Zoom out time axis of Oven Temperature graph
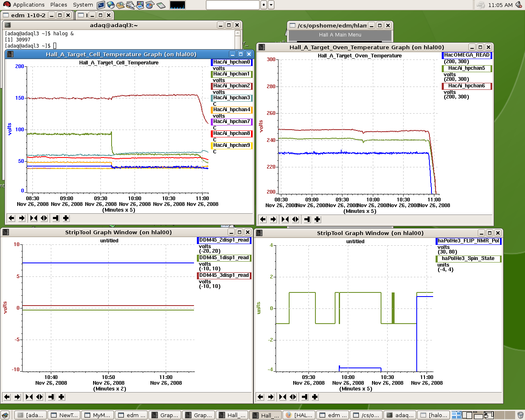The image size is (525, 420). (296, 219)
